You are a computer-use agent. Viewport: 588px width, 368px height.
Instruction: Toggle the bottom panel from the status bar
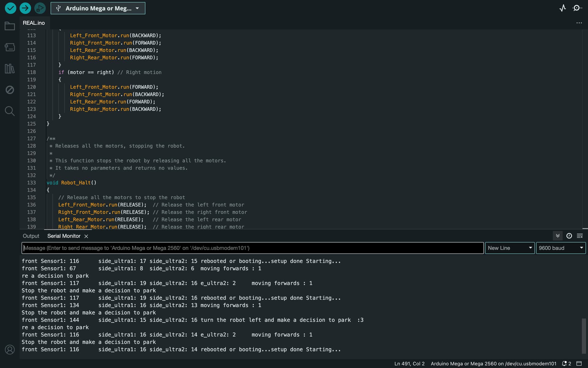click(579, 364)
